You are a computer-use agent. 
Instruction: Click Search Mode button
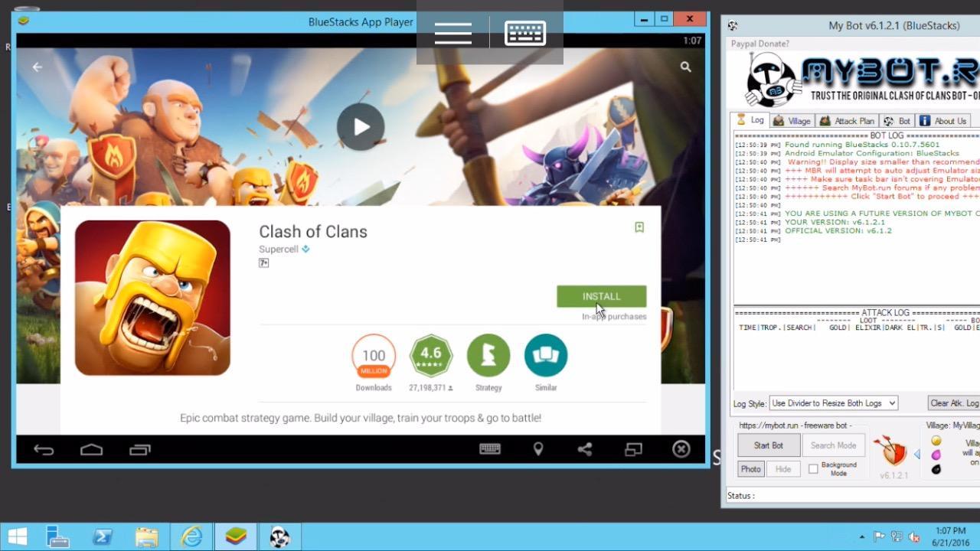coord(833,445)
